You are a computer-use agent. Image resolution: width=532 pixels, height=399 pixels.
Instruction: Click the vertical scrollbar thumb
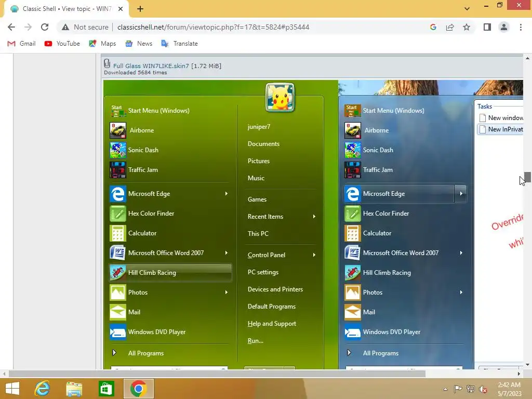pyautogui.click(x=527, y=177)
